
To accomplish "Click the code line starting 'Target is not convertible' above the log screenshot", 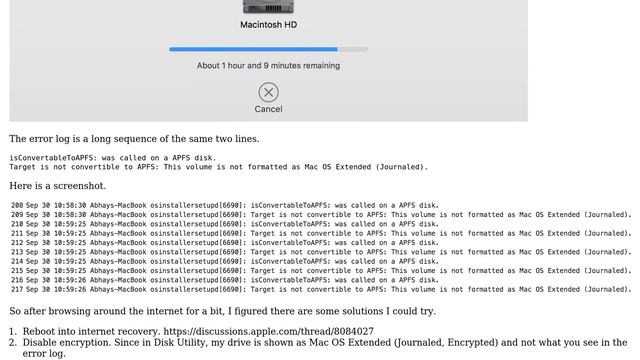I will coord(218,167).
